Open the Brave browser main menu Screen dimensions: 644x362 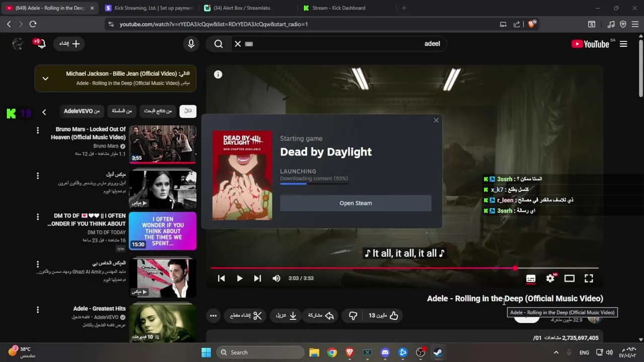click(x=635, y=24)
